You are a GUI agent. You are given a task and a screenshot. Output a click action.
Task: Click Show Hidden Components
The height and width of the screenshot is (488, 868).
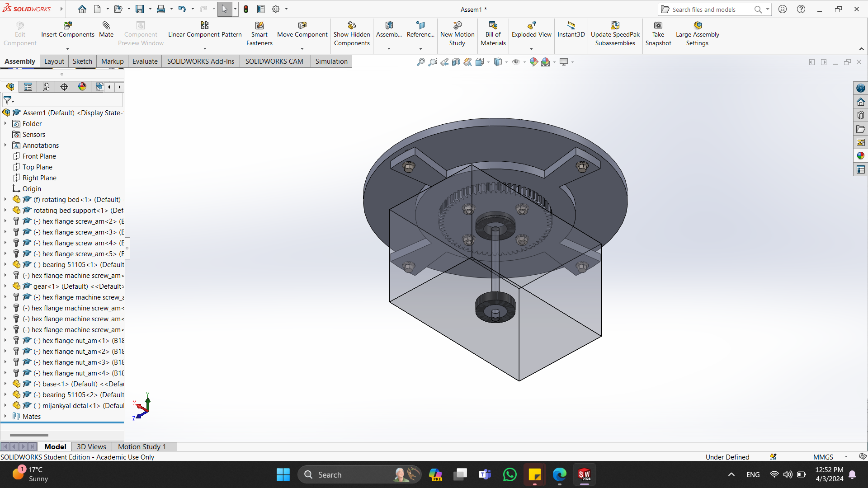352,34
